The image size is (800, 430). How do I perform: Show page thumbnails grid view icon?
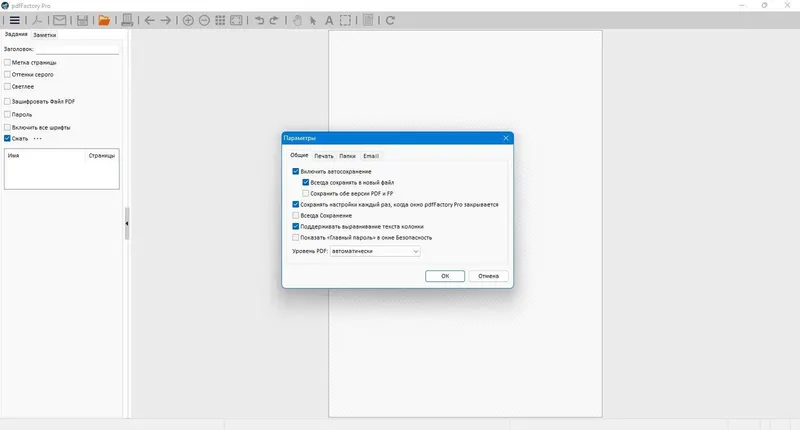pos(220,20)
